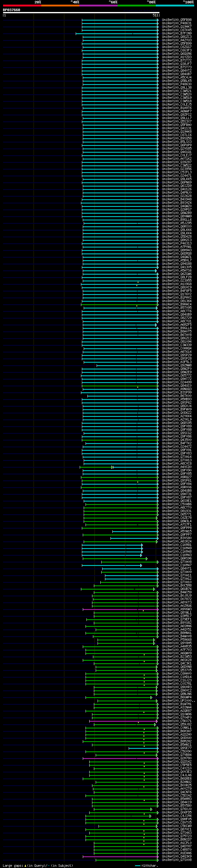This screenshot has height=868, width=197.
Task: Click the red 20% identity legend bar
Action: [x=22, y=6]
